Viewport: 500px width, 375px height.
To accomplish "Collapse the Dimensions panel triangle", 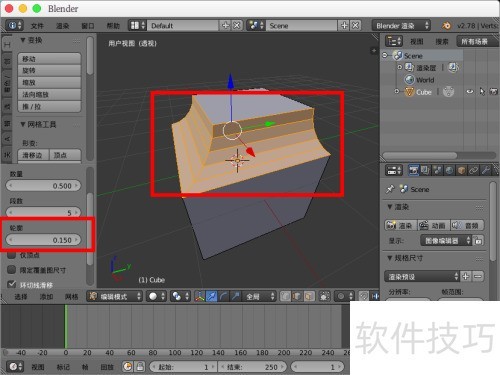I will pyautogui.click(x=390, y=258).
